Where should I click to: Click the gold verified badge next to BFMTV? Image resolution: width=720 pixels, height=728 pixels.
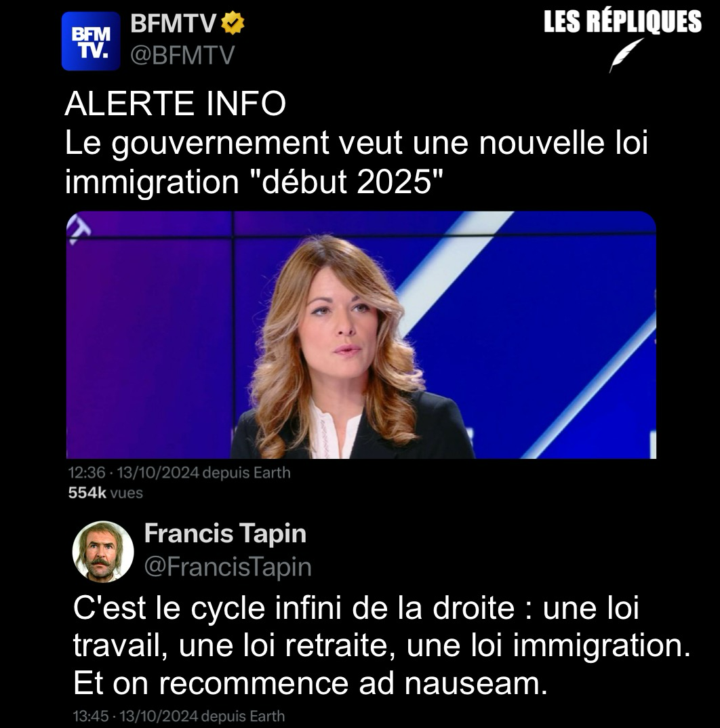pyautogui.click(x=233, y=23)
